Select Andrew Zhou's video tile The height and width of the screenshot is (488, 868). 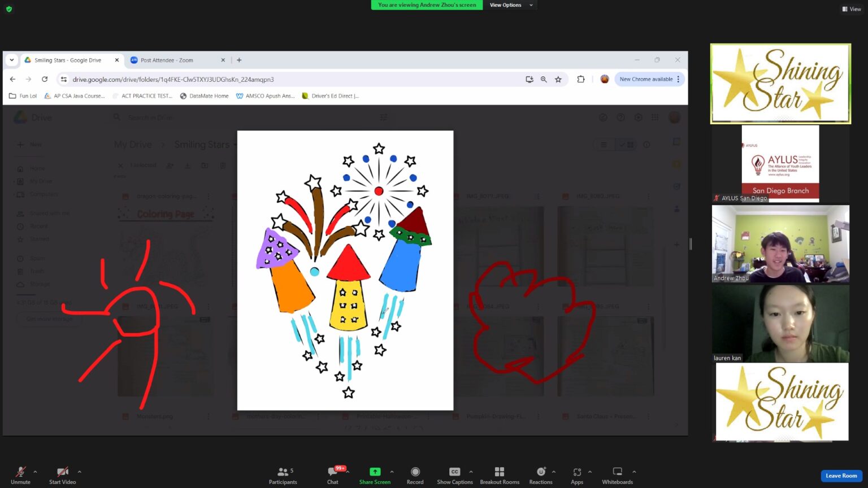pyautogui.click(x=780, y=243)
